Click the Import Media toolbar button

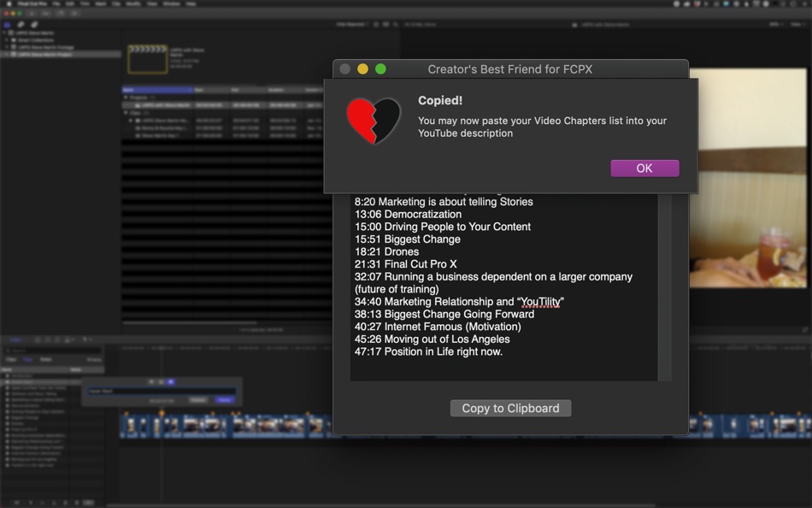click(31, 14)
